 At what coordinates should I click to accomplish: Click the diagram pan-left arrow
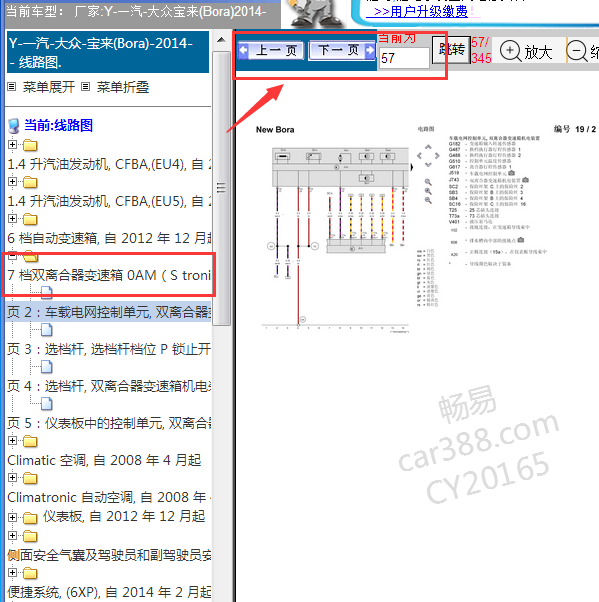tap(420, 155)
